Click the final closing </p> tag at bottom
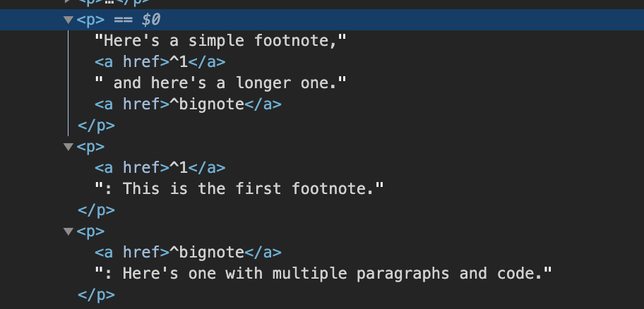The height and width of the screenshot is (309, 644). click(97, 295)
